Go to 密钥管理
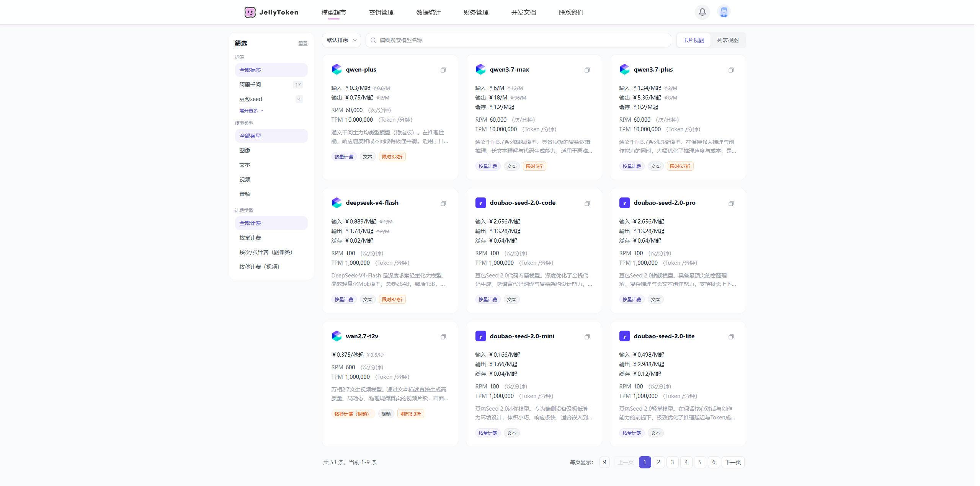Viewport: 980px width, 486px height. click(x=381, y=12)
